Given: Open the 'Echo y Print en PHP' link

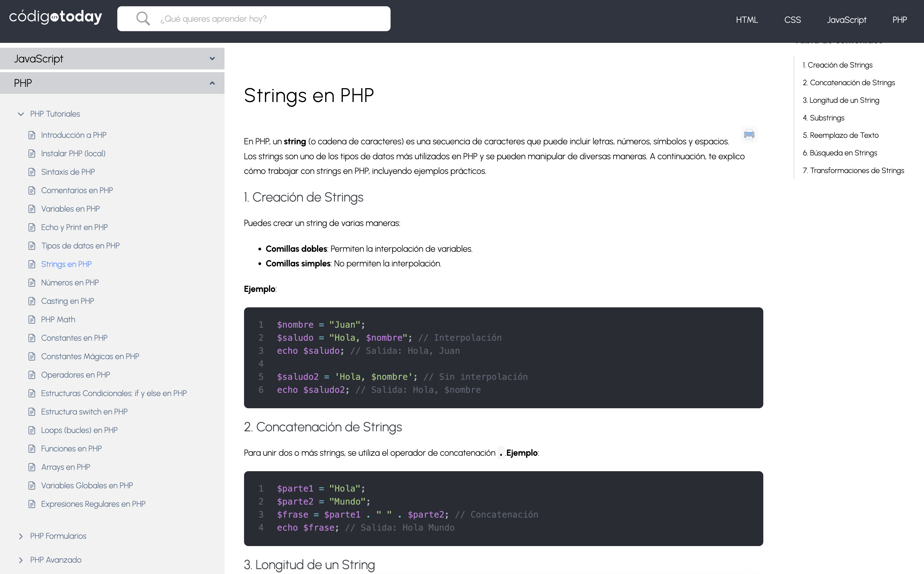Looking at the screenshot, I should [x=74, y=227].
